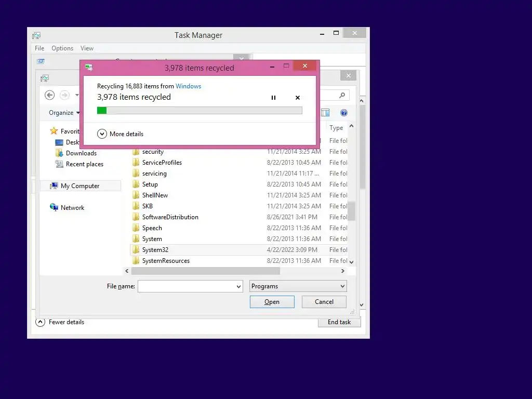The width and height of the screenshot is (532, 399).
Task: Go back in the file browser
Action: pos(49,96)
